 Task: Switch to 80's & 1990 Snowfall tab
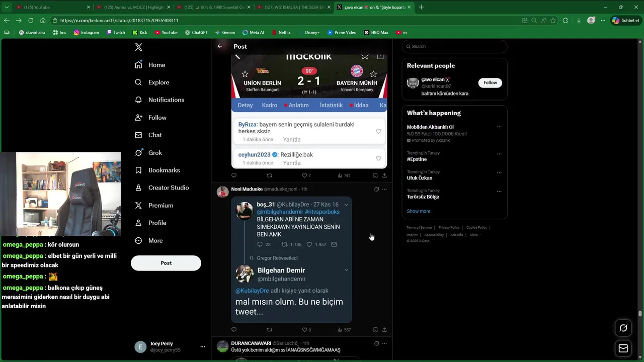tap(213, 7)
